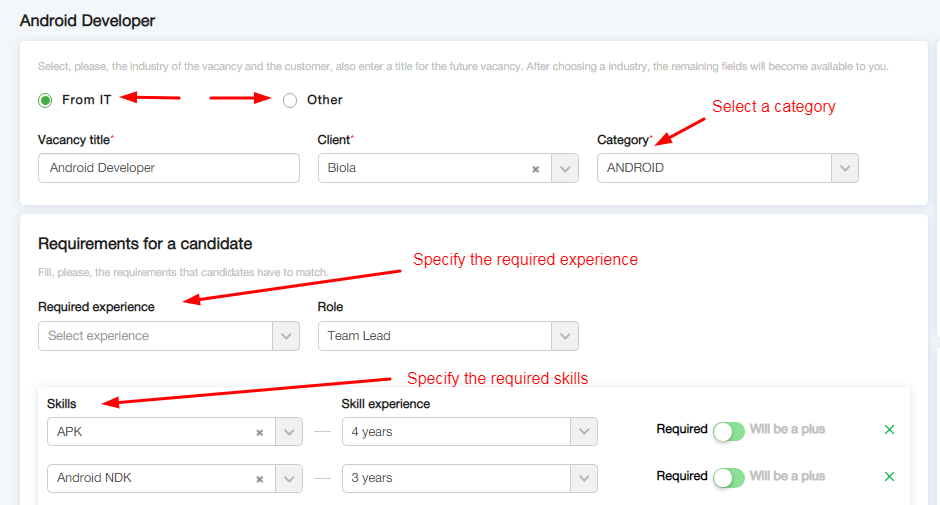The height and width of the screenshot is (505, 940).
Task: Click 'Will be a plus' label for APK
Action: click(787, 429)
